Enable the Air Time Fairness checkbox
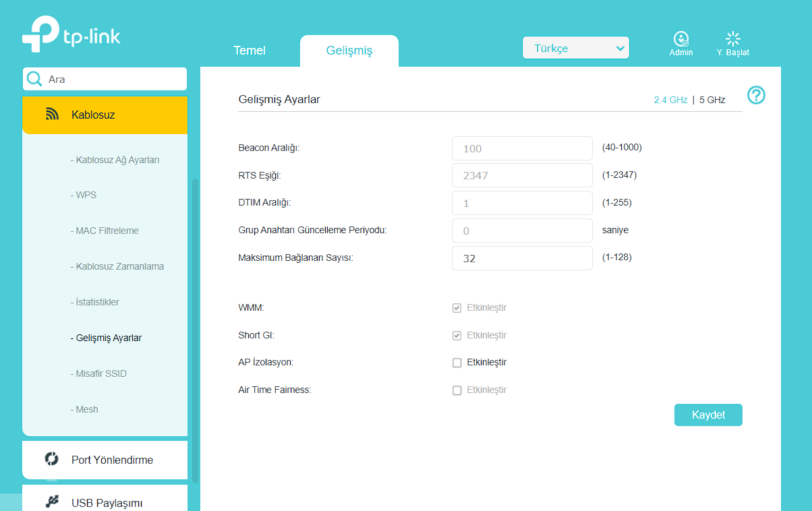 point(457,390)
